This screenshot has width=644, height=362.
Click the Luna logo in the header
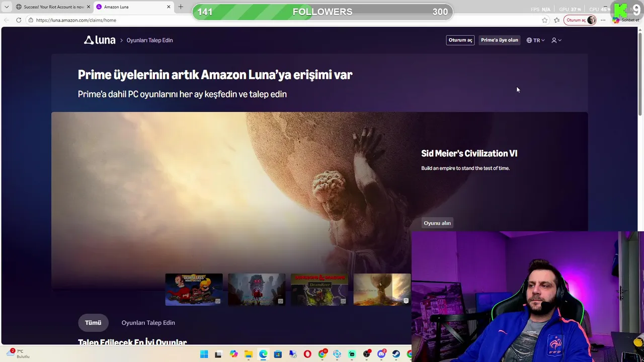(100, 40)
